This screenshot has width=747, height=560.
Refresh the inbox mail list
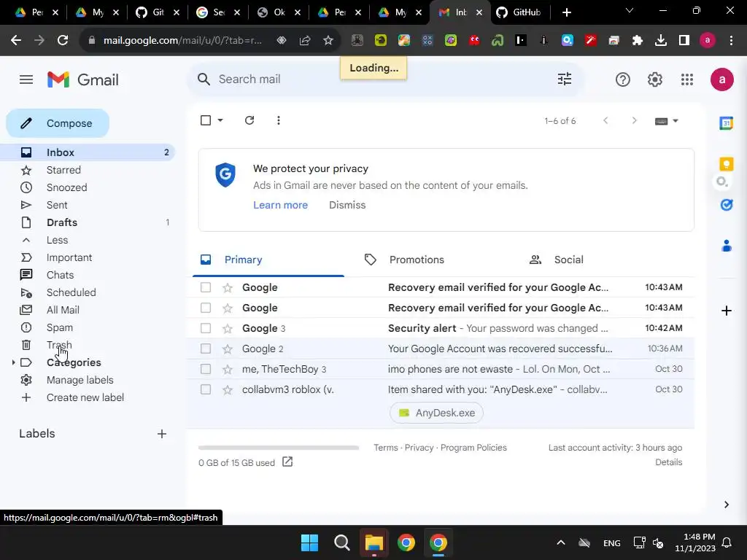249,120
